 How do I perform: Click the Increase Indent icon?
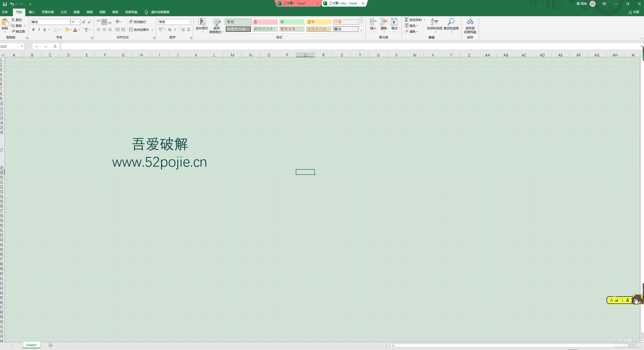click(x=123, y=30)
